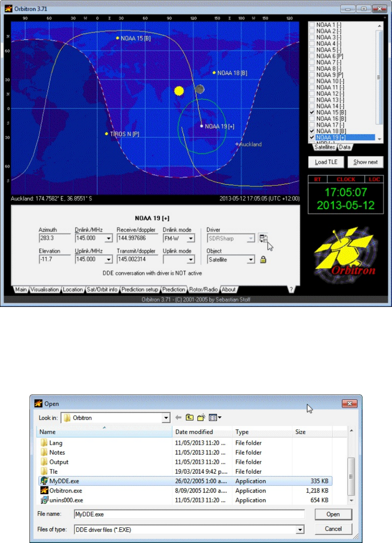This screenshot has width=392, height=543.
Task: Open the View menu icon in Open dialog
Action: [215, 418]
